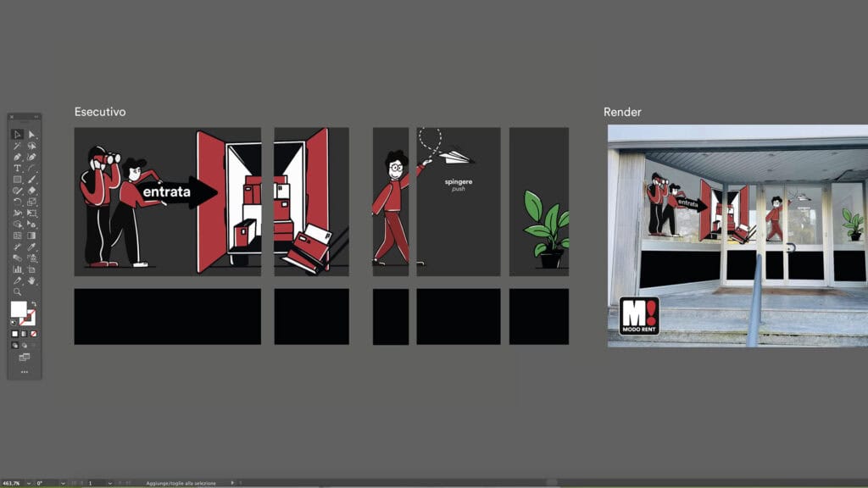
Task: Select the Direct Selection tool
Action: coord(31,135)
